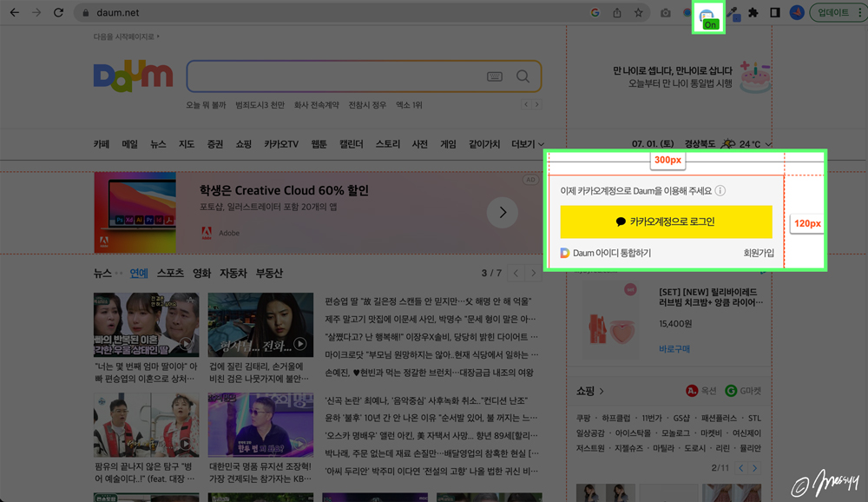Reload the daum.net page

(58, 12)
